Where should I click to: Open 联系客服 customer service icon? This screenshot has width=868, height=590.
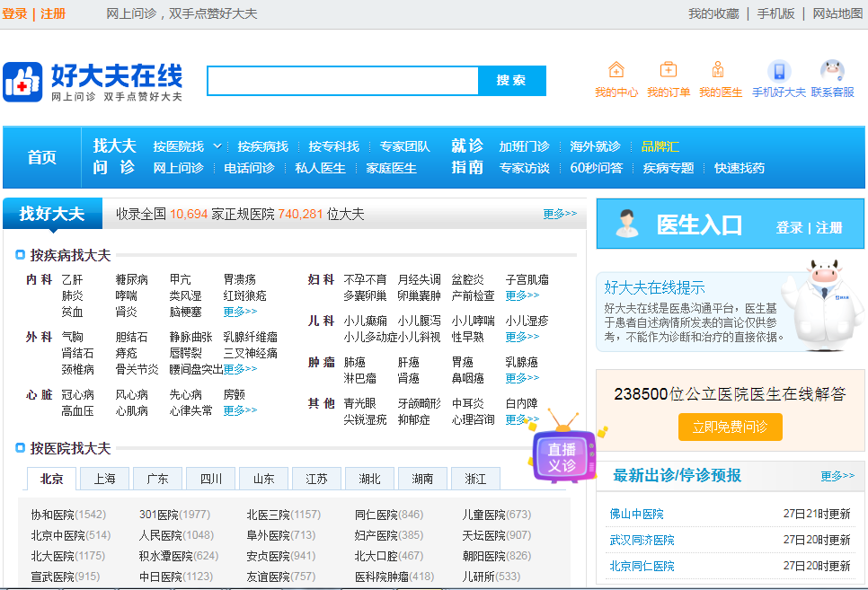[x=834, y=70]
